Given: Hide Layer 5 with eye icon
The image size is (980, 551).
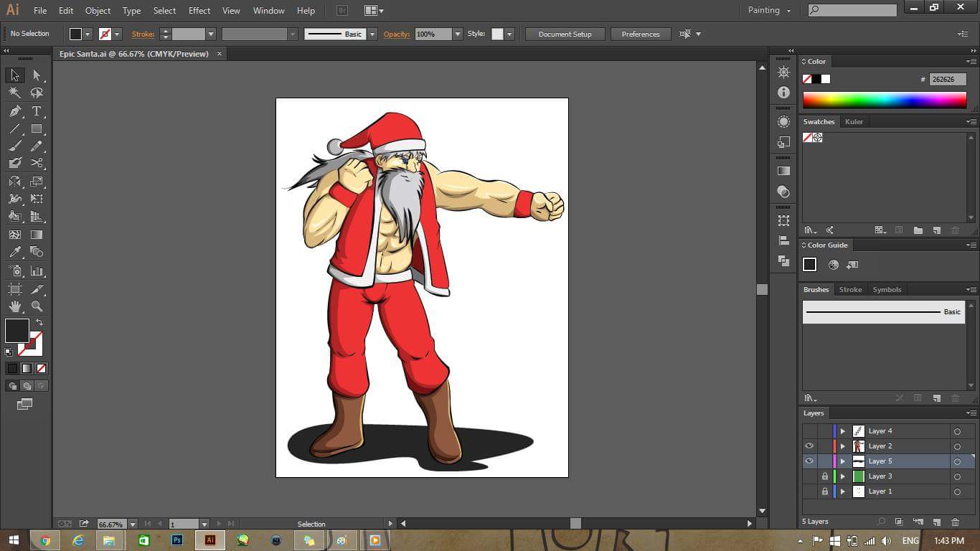Looking at the screenshot, I should tap(809, 461).
